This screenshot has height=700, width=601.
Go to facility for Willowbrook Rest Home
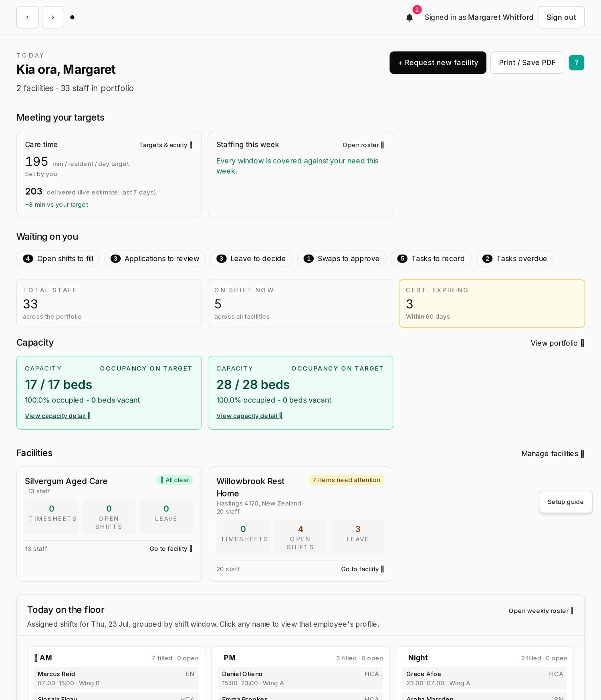tap(363, 569)
